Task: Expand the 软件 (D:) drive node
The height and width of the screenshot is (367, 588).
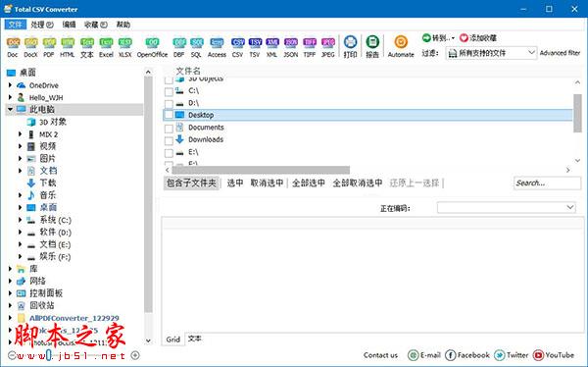Action: tap(21, 233)
